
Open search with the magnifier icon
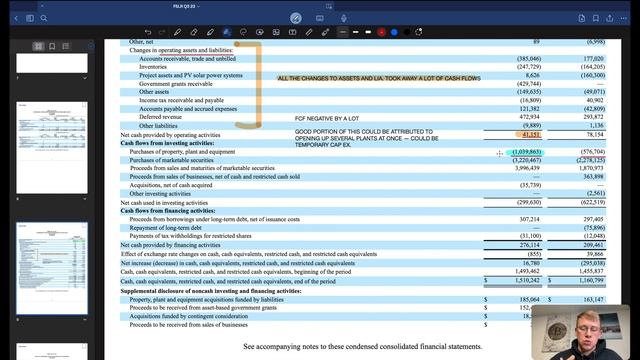tap(44, 18)
